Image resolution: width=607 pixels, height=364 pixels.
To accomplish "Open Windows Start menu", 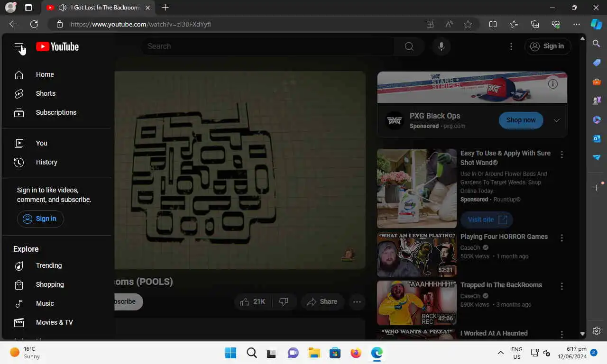I will tap(230, 353).
